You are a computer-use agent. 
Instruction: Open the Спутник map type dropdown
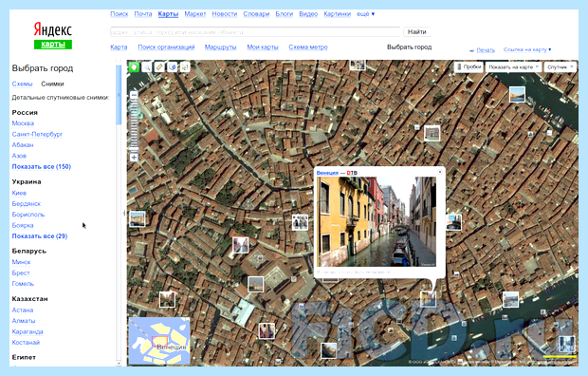(x=560, y=66)
